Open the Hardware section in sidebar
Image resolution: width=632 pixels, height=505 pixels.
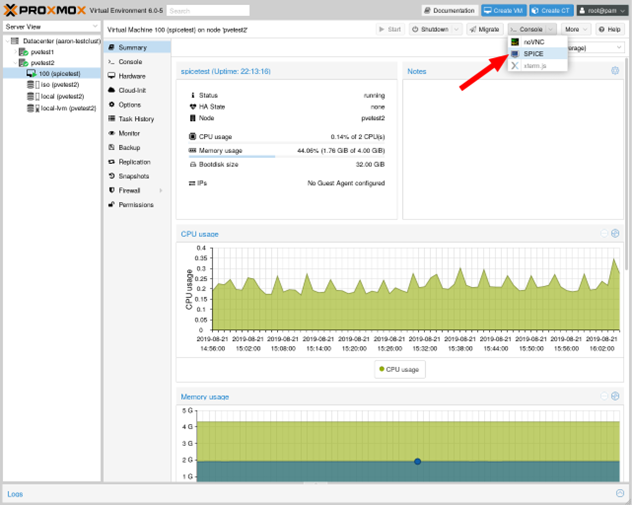tap(131, 76)
